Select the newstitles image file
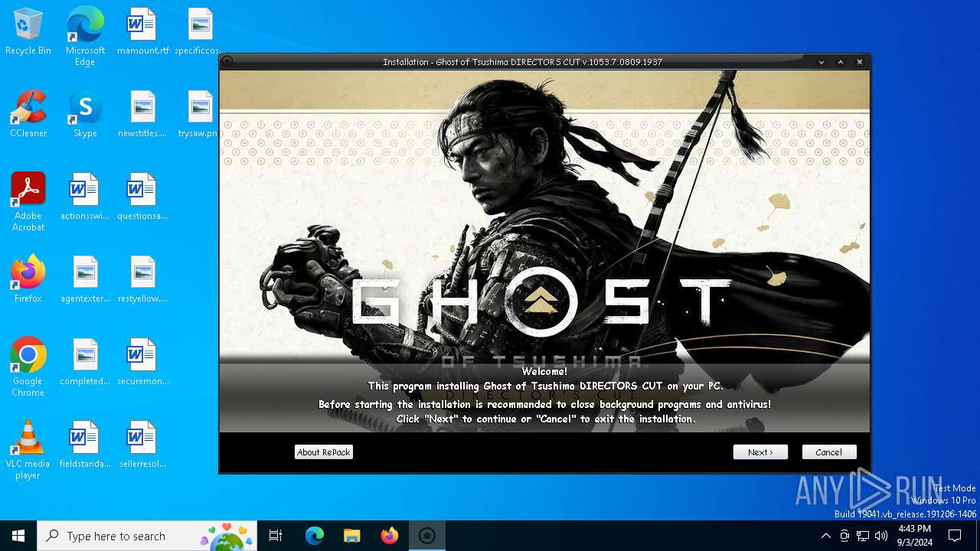The height and width of the screenshot is (551, 980). click(142, 115)
